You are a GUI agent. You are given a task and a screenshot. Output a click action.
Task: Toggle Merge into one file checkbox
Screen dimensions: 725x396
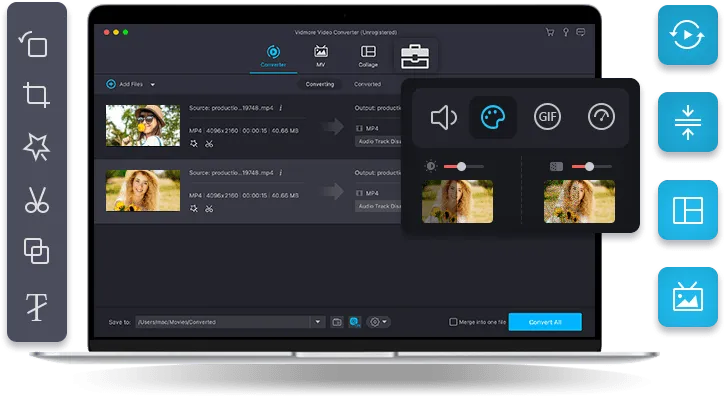pos(453,322)
